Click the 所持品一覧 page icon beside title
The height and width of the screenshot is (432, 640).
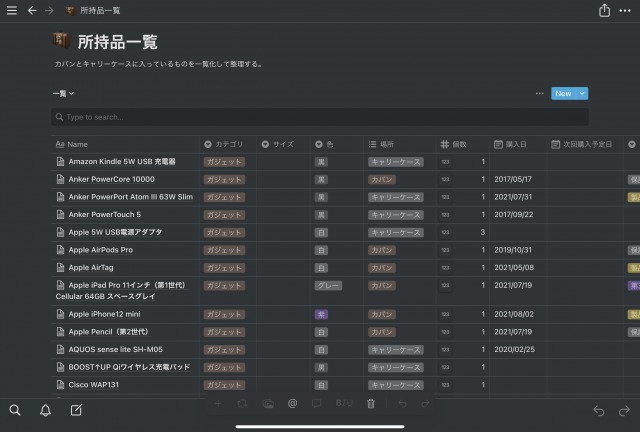coord(62,41)
